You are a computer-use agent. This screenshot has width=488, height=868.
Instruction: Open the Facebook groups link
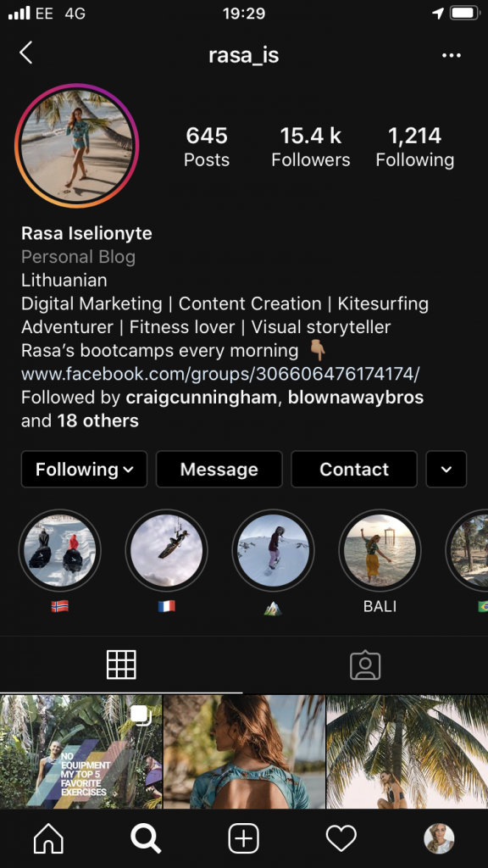pyautogui.click(x=220, y=374)
